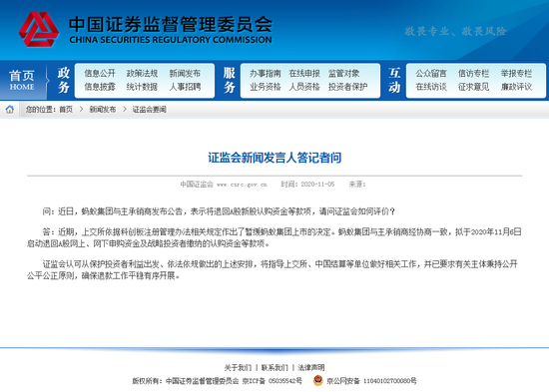Click the article title 证监会新闻发言人答记者问
This screenshot has width=549, height=392.
pos(274,158)
